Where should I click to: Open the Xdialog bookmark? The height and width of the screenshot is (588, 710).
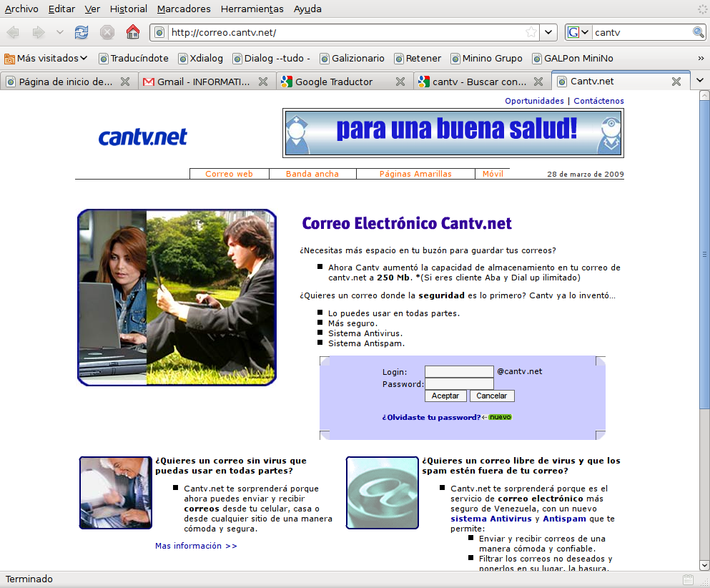[201, 59]
